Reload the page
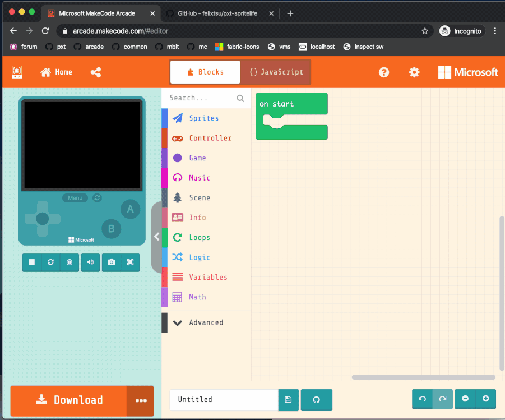The image size is (505, 420). (x=45, y=31)
